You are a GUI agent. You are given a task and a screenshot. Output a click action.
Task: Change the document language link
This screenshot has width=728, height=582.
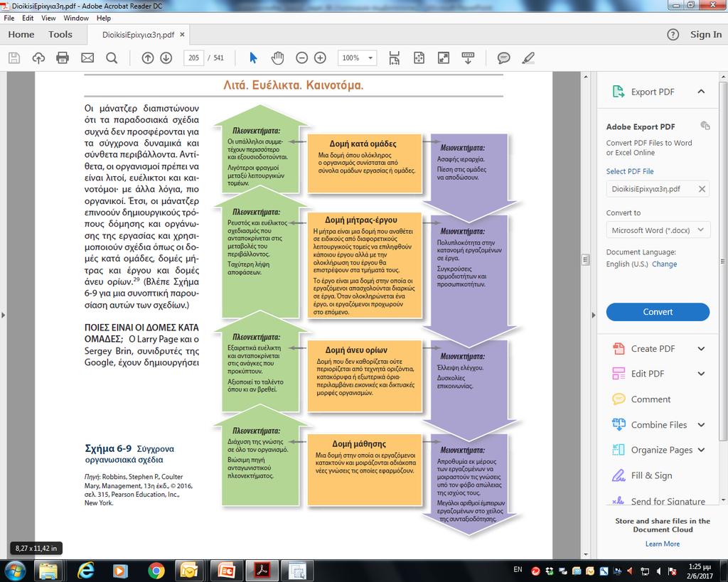(x=665, y=264)
